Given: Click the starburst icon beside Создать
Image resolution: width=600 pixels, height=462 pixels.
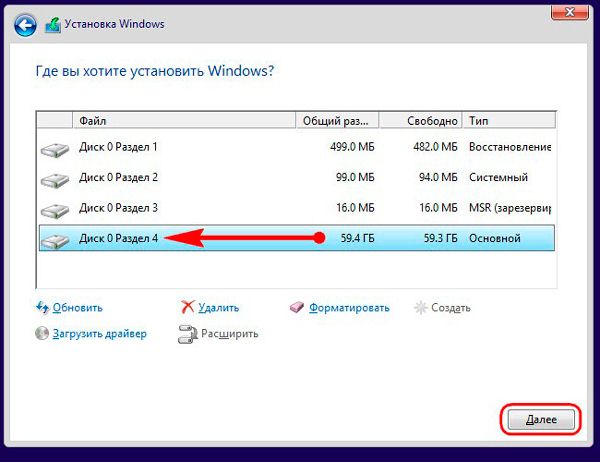Looking at the screenshot, I should pyautogui.click(x=421, y=307).
